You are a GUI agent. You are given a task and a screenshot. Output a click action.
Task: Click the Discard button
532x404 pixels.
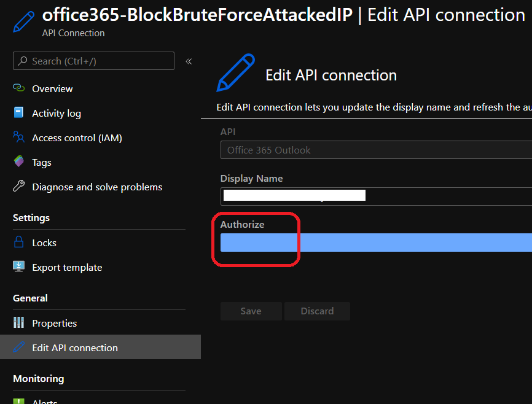click(x=317, y=311)
